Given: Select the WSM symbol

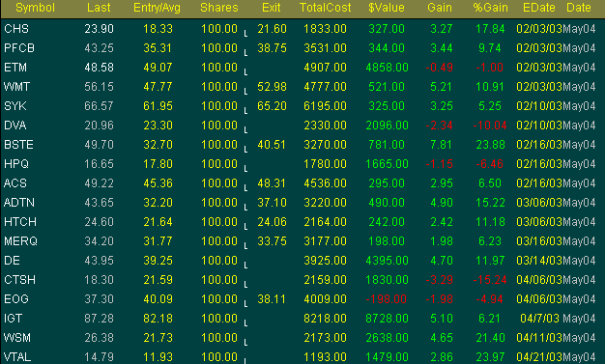Looking at the screenshot, I should click(17, 338).
